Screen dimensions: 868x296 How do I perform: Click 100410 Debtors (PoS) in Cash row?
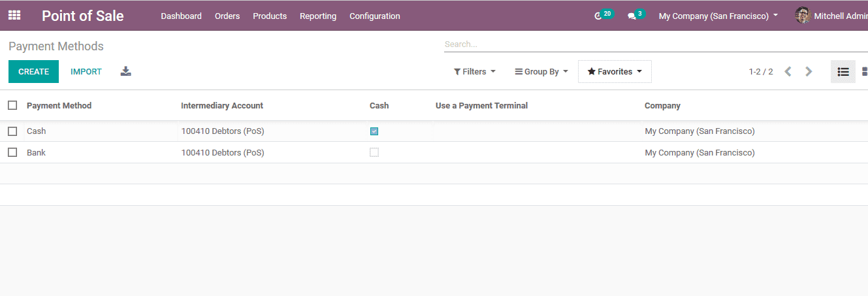click(x=223, y=131)
